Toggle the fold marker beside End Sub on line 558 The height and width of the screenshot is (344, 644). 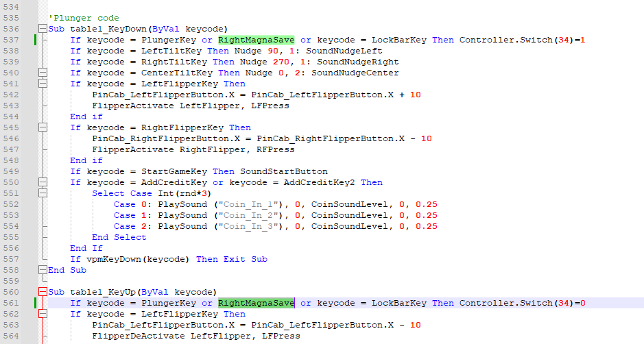tap(43, 270)
